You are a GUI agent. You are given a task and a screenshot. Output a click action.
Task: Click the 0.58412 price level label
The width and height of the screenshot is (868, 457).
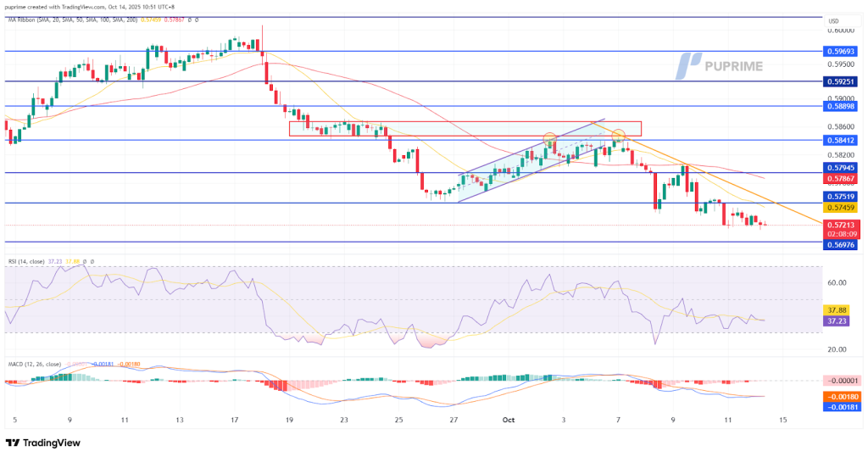click(840, 140)
